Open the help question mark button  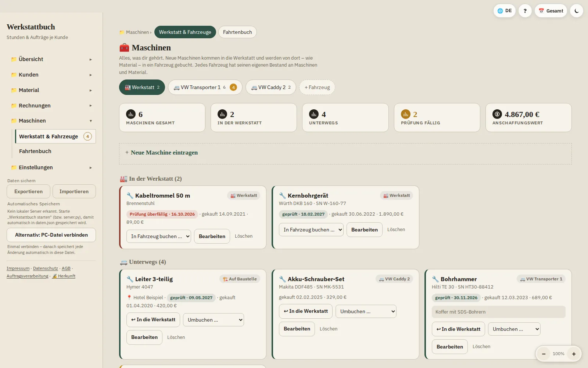point(525,11)
